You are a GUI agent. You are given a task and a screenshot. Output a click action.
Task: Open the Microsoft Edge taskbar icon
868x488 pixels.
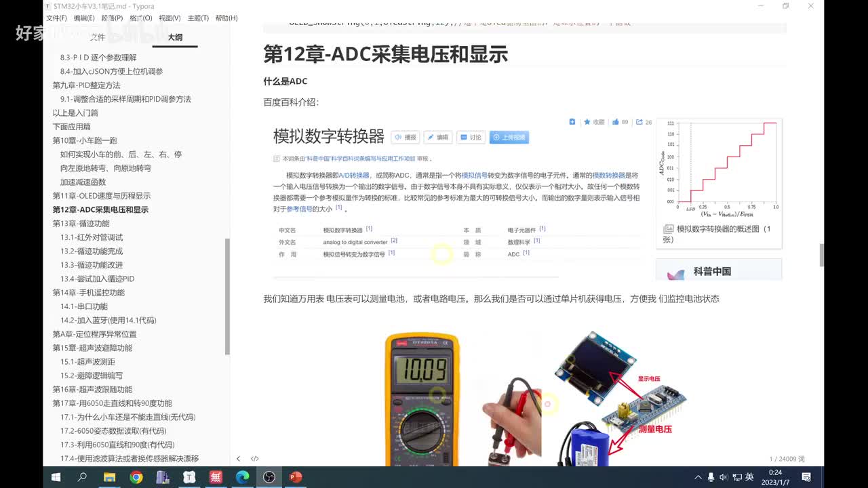coord(242,477)
